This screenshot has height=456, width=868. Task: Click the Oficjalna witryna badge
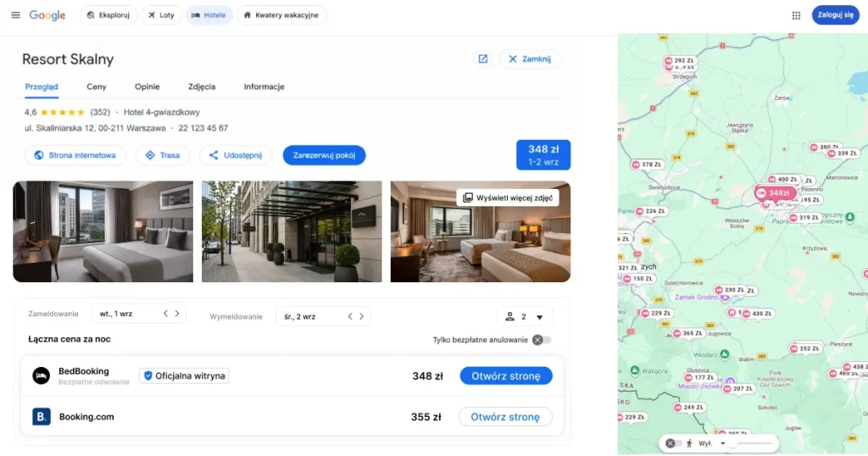pyautogui.click(x=184, y=375)
